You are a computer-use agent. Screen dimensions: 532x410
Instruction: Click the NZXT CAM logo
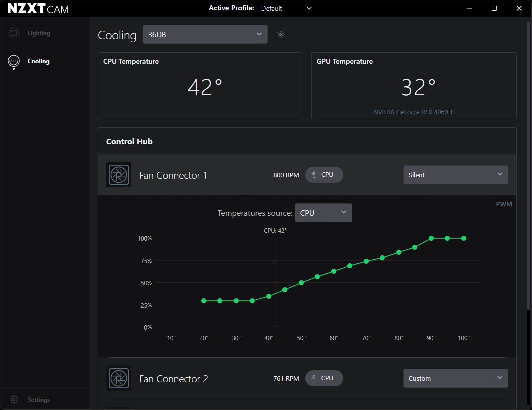[38, 9]
